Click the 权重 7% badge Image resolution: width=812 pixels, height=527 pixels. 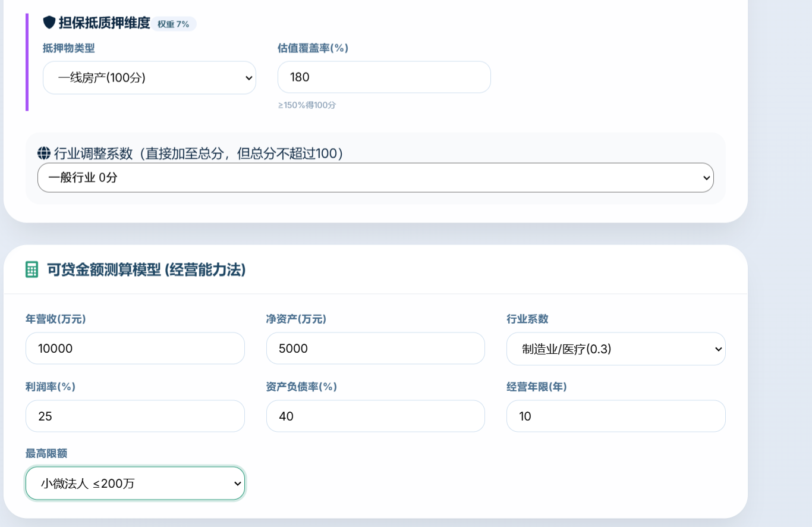(173, 24)
